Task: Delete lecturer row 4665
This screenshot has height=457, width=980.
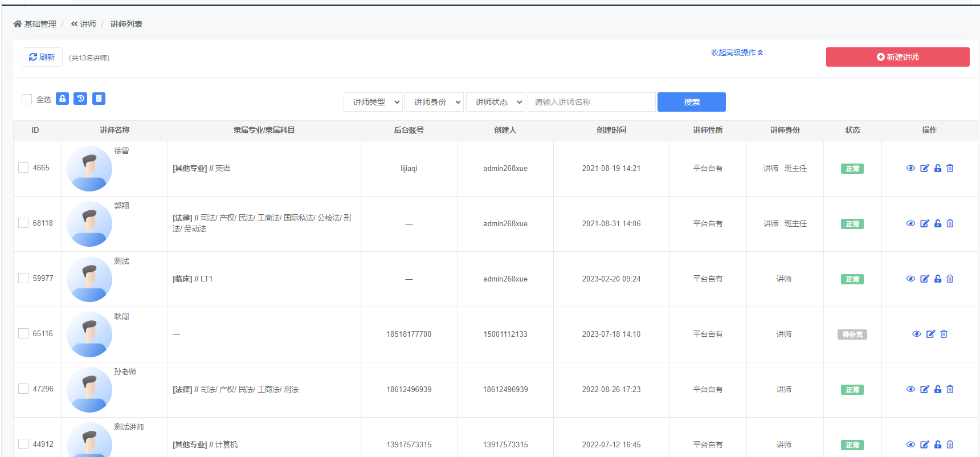Action: coord(950,168)
